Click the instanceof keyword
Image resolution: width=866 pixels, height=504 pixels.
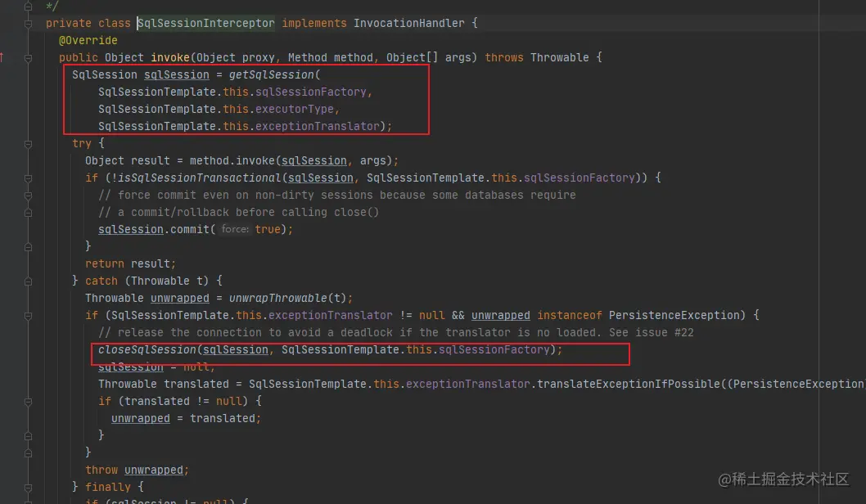(x=570, y=315)
